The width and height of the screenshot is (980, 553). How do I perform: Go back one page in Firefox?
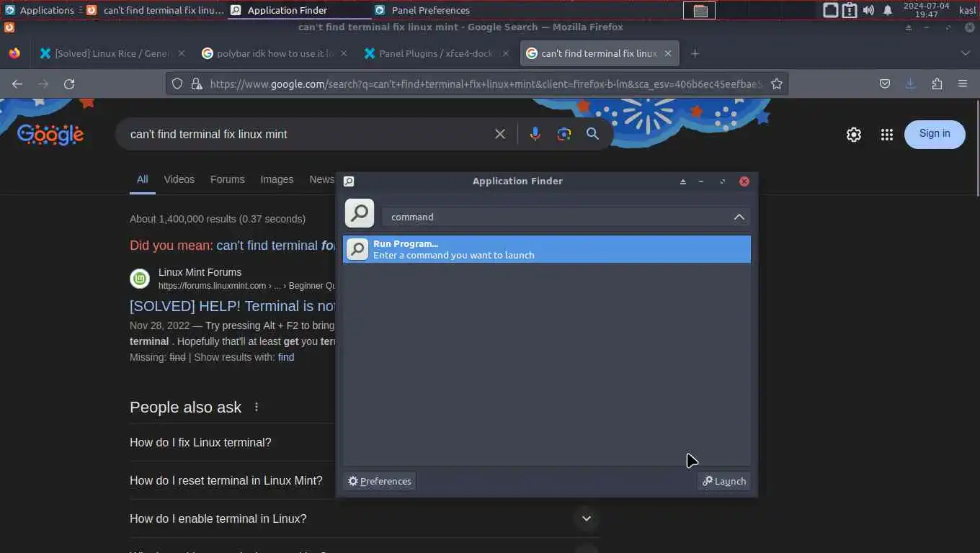click(17, 84)
